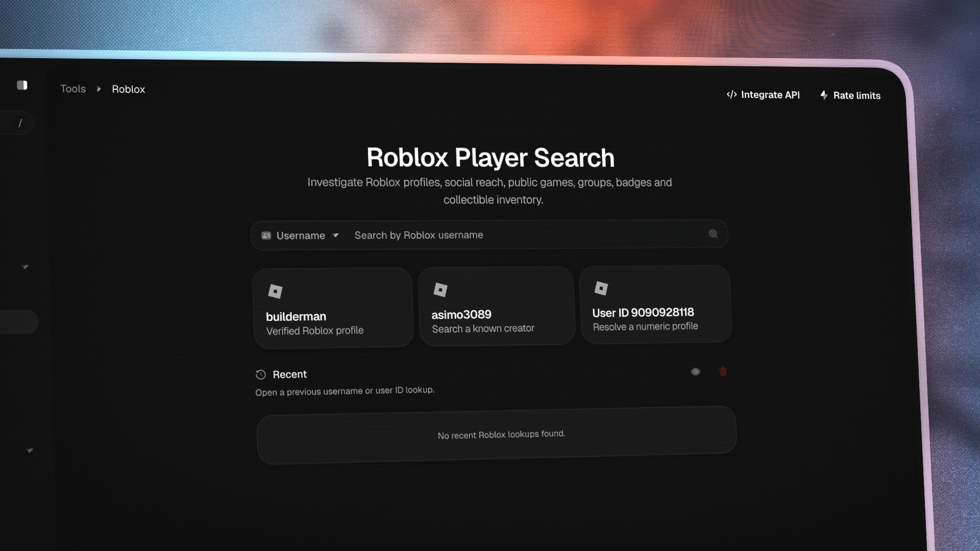Open Rate limits

850,95
